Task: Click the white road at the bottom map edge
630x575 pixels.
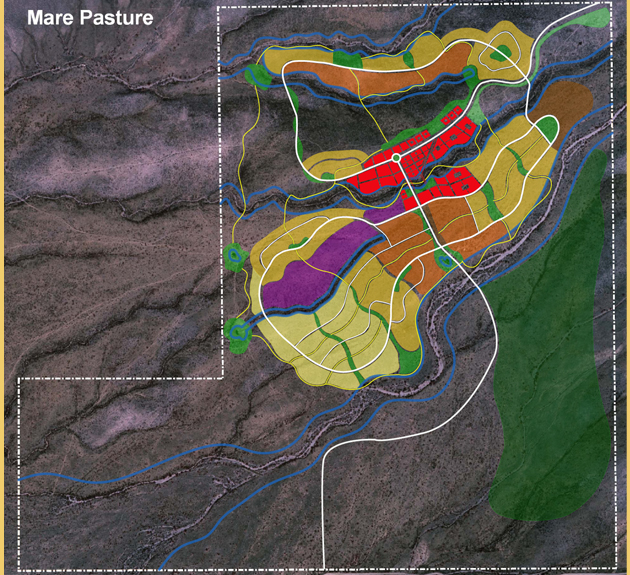Action: click(324, 555)
